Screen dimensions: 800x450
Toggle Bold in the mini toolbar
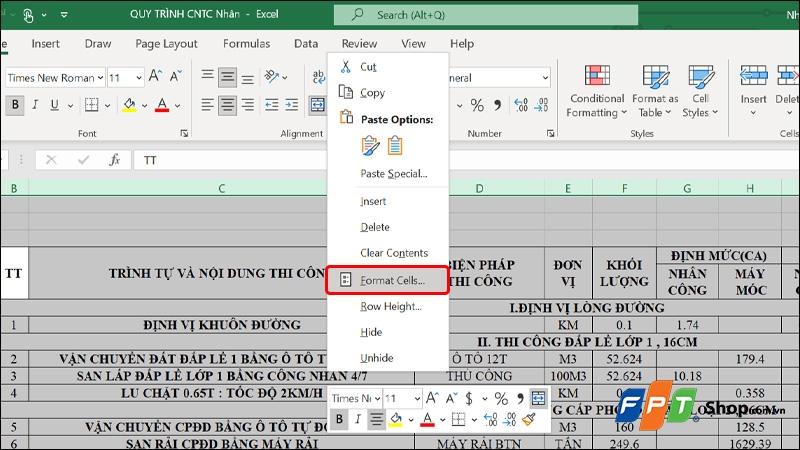pyautogui.click(x=339, y=419)
